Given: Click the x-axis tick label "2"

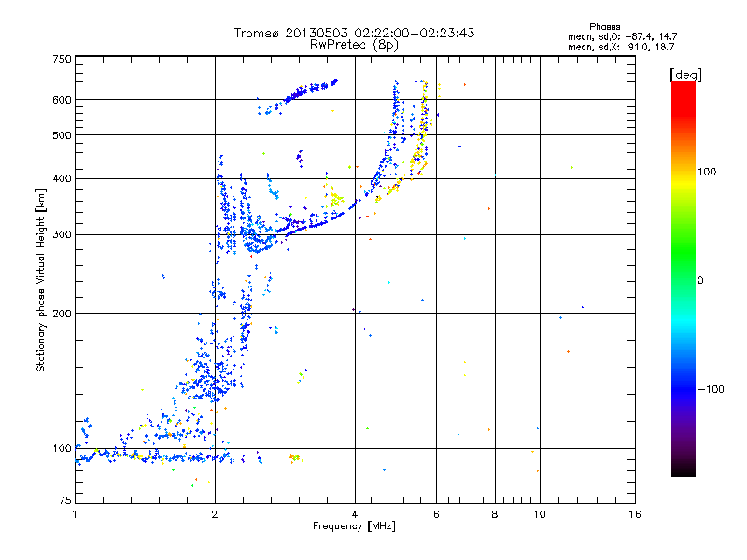Looking at the screenshot, I should point(215,514).
